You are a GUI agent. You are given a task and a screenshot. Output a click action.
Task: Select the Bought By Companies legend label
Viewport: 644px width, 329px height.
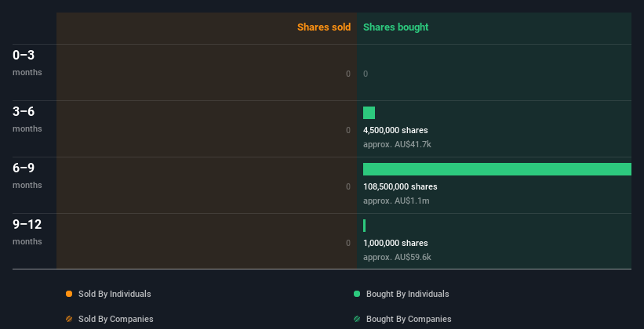pos(409,319)
